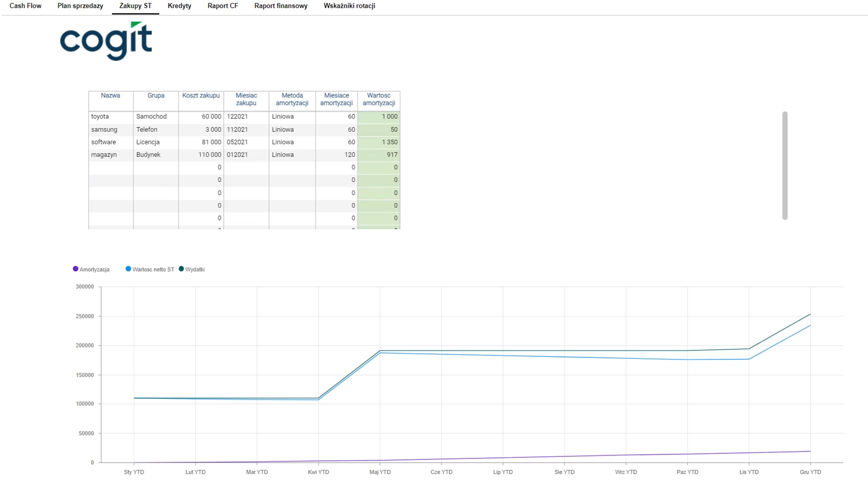The width and height of the screenshot is (868, 480).
Task: Click Liniowa method in toyota row
Action: [292, 116]
